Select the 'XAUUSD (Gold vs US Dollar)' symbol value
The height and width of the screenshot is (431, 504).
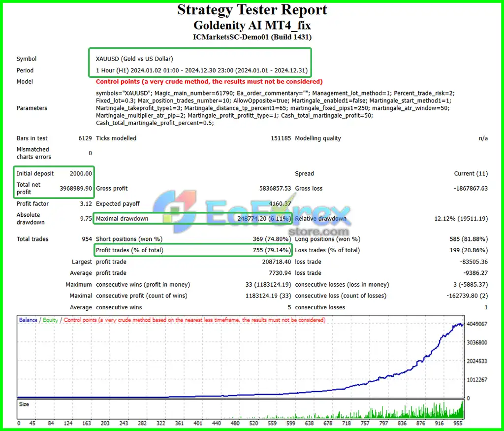[134, 59]
